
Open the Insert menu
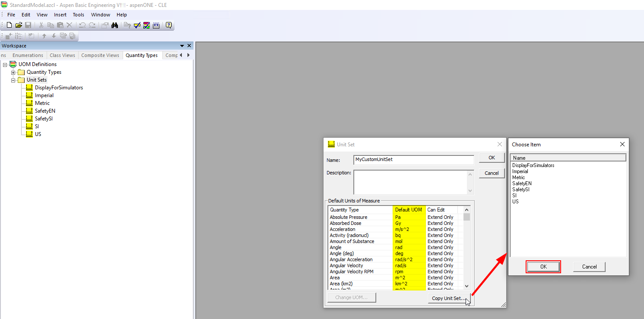click(60, 15)
